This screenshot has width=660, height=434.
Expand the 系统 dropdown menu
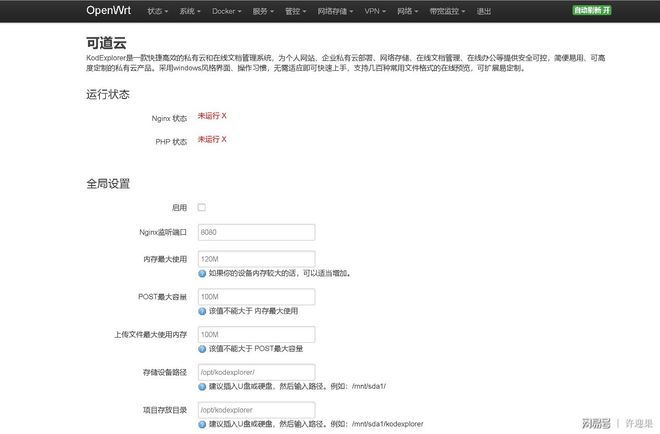190,12
